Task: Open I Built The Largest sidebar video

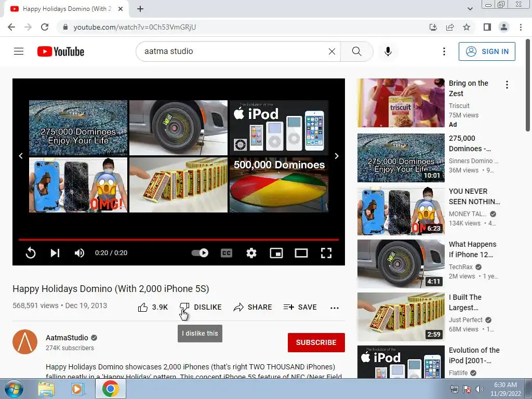Action: coord(401,316)
